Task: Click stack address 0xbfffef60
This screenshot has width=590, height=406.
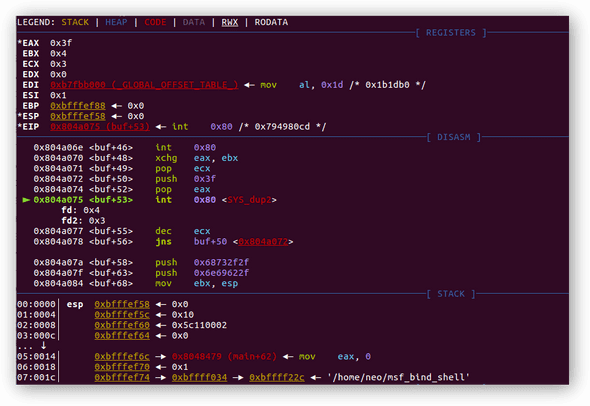Action: (x=122, y=325)
